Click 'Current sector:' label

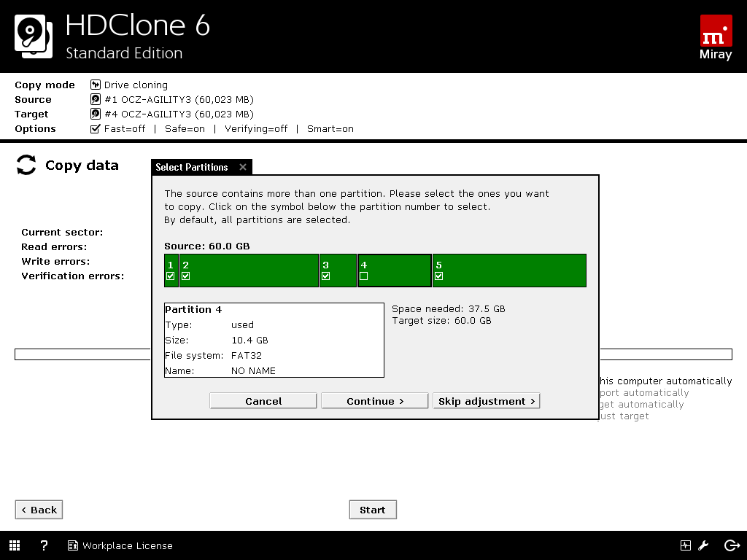point(62,232)
